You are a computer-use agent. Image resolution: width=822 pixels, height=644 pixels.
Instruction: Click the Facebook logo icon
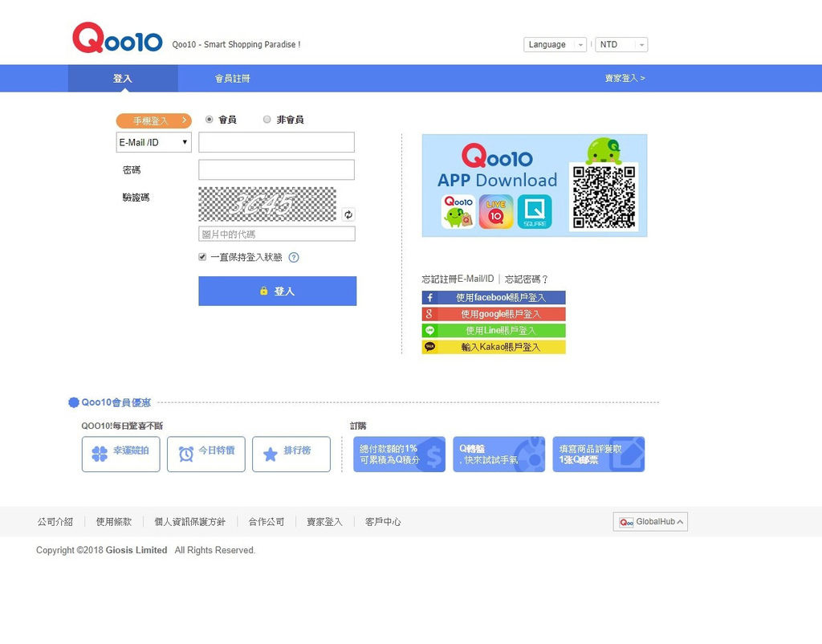click(x=429, y=298)
